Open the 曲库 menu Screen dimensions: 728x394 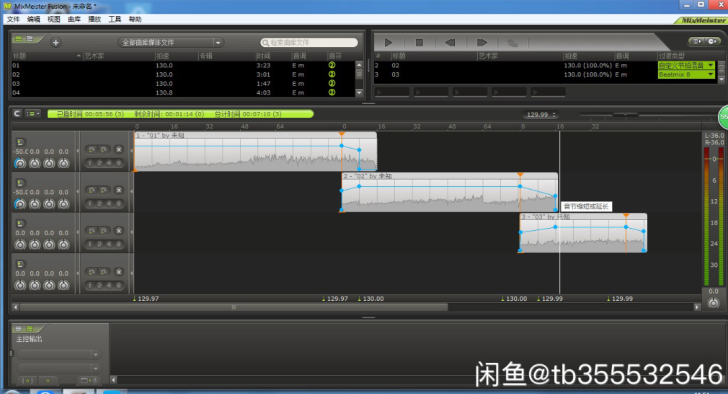pyautogui.click(x=74, y=19)
